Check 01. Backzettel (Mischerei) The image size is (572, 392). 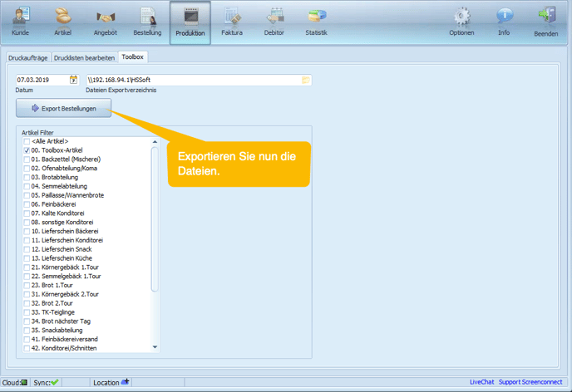27,159
